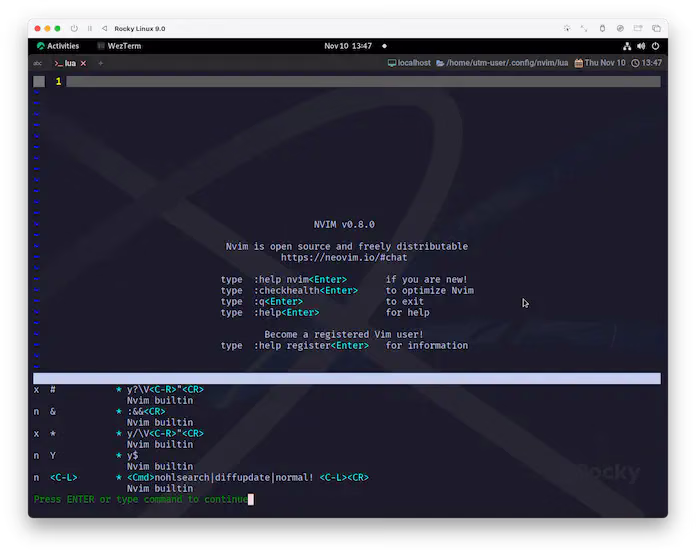
Task: Click the Thu Nov 10 date status
Action: click(600, 63)
